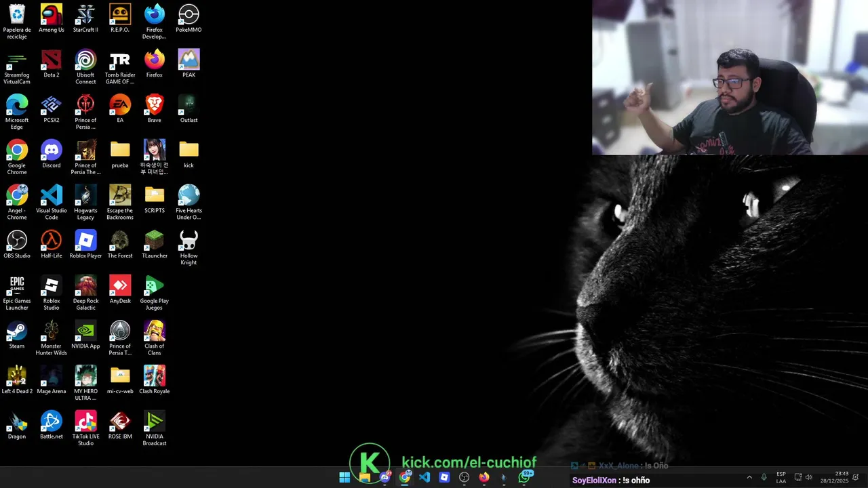Select the Visual Studio Code desktop icon
The height and width of the screenshot is (488, 868).
52,202
